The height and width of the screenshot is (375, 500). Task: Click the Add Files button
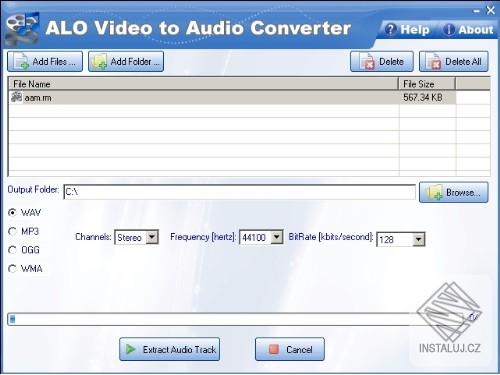pos(45,61)
